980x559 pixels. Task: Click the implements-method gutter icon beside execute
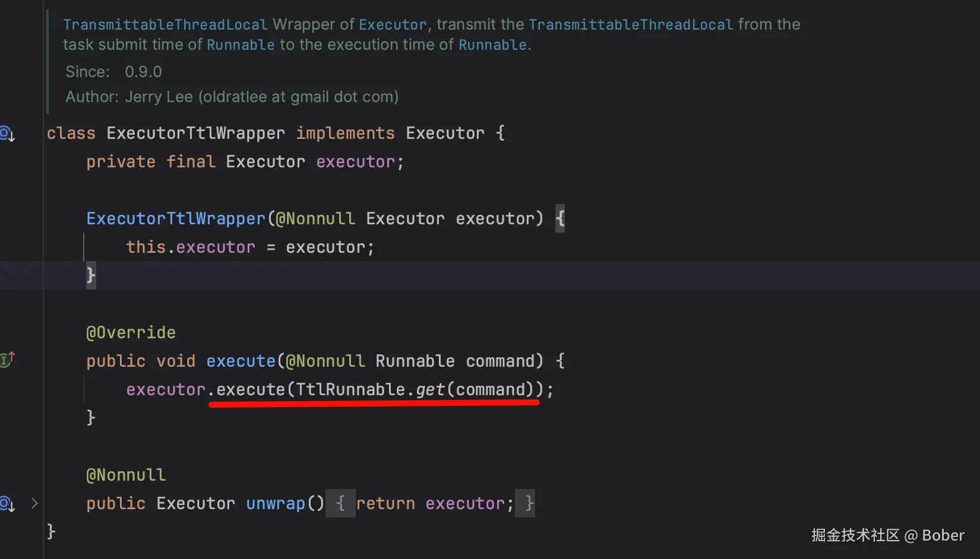click(8, 359)
